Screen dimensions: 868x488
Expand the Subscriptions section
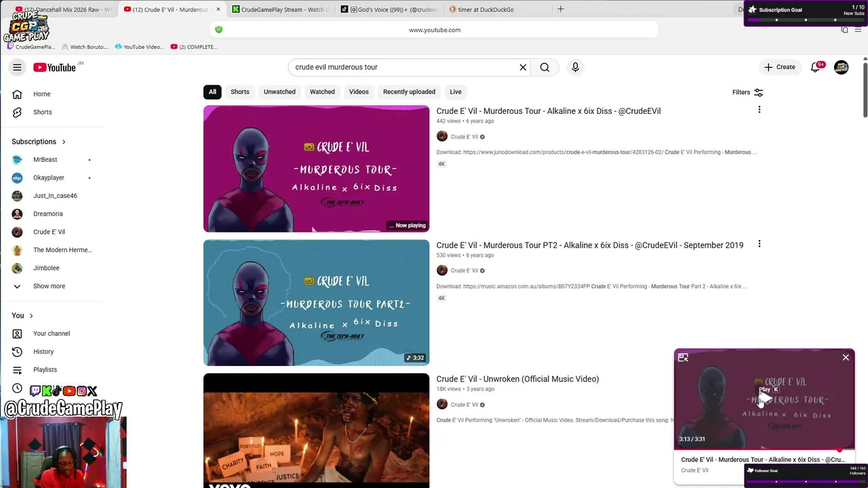click(x=39, y=142)
